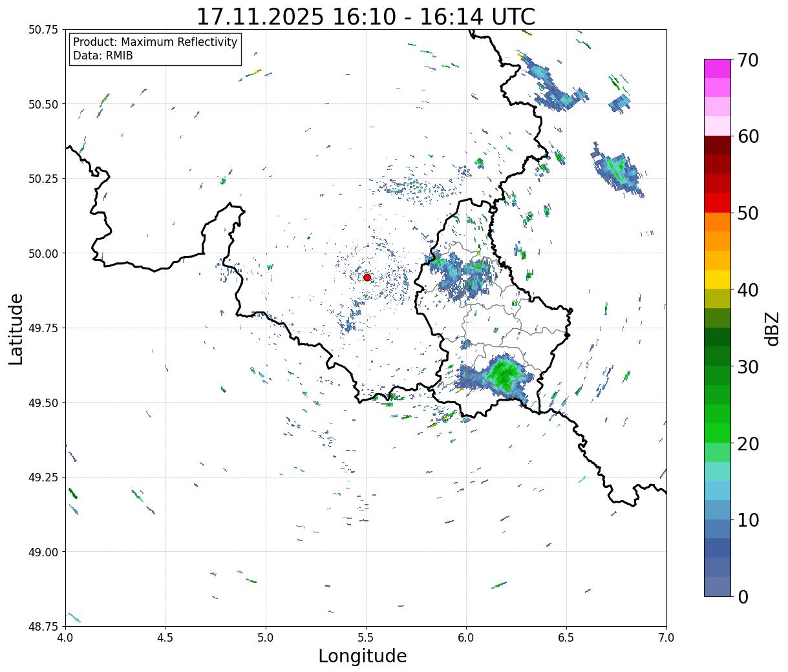Viewport: 788px width, 672px height.
Task: Click the colorbar tick label '0'
Action: coord(743,596)
